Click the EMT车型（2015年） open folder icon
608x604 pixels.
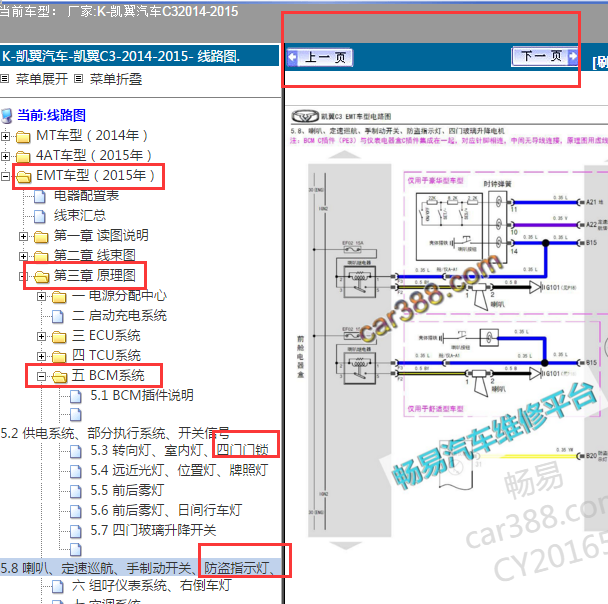click(x=24, y=177)
